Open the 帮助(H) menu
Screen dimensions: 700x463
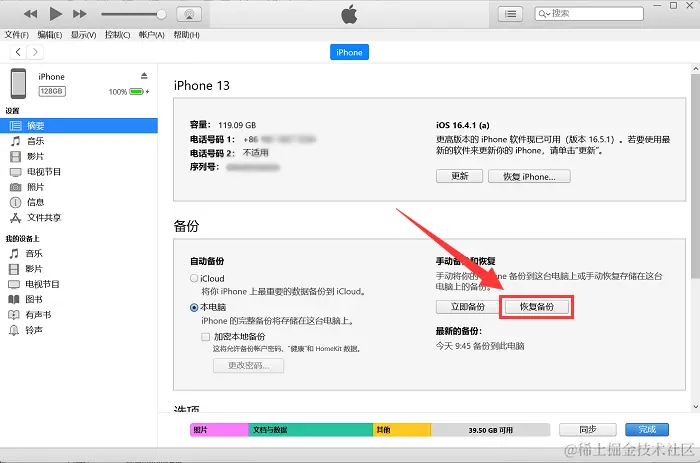click(x=186, y=35)
